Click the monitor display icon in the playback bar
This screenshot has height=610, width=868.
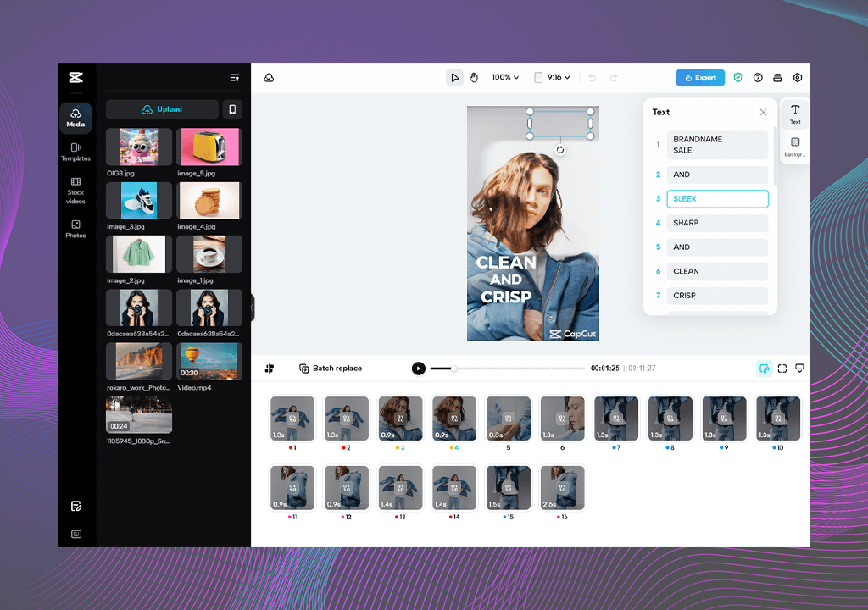coord(799,369)
